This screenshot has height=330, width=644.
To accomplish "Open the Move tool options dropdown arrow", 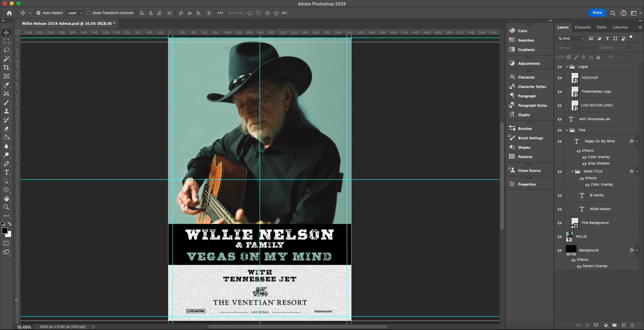I will click(x=30, y=13).
